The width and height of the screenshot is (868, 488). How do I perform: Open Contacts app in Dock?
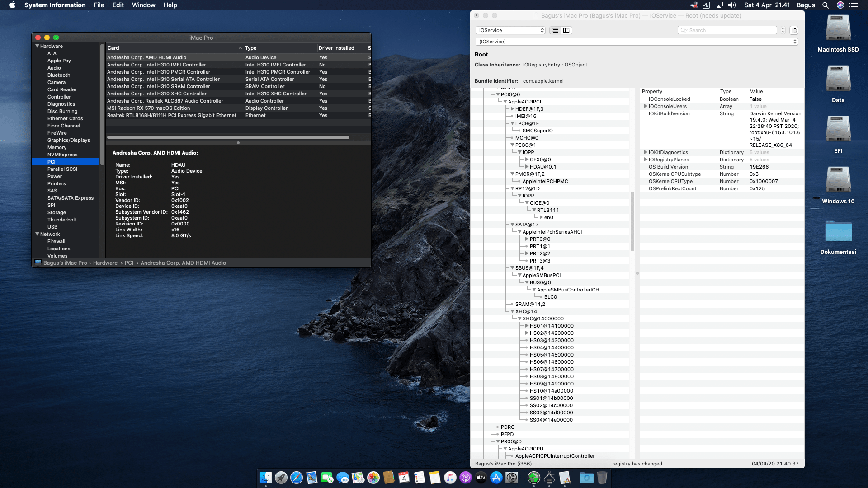(389, 478)
